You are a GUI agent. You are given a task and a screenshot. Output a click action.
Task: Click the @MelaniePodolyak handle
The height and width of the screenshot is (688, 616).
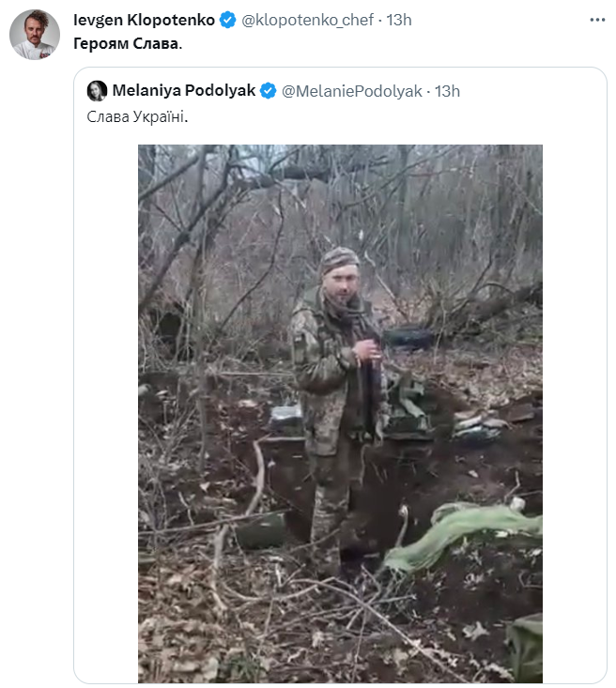pyautogui.click(x=352, y=91)
